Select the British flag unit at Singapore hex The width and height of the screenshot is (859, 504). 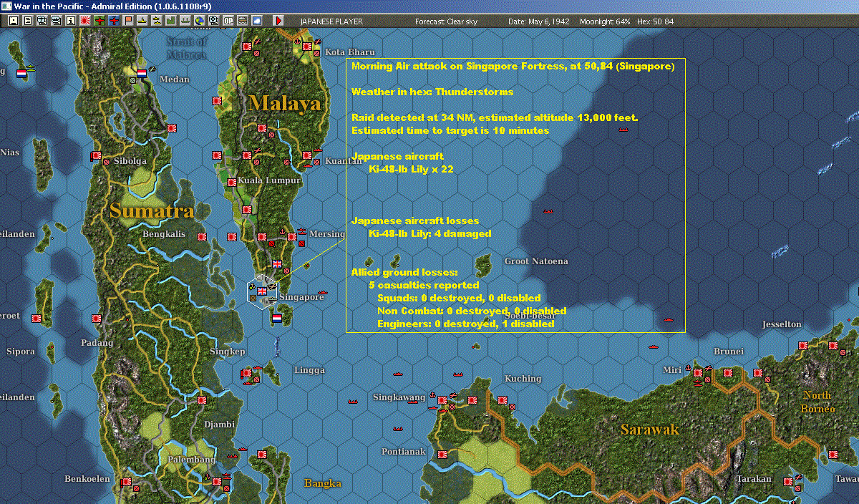coord(262,291)
